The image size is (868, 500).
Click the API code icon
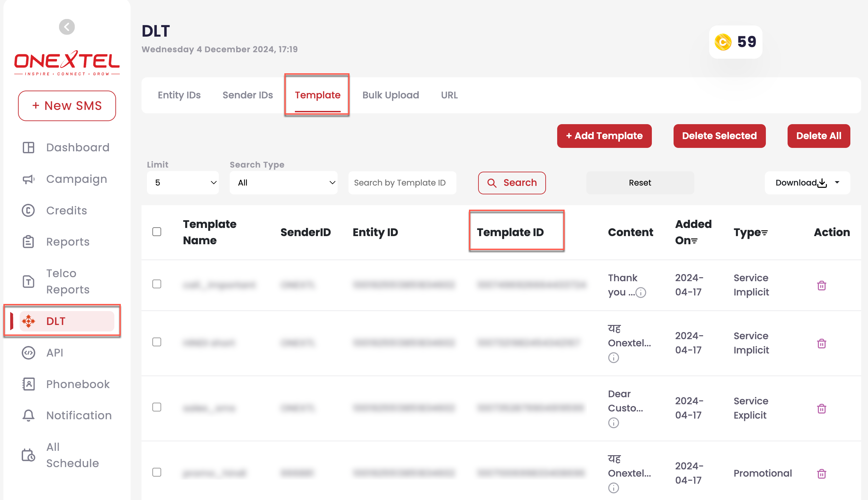(x=29, y=353)
